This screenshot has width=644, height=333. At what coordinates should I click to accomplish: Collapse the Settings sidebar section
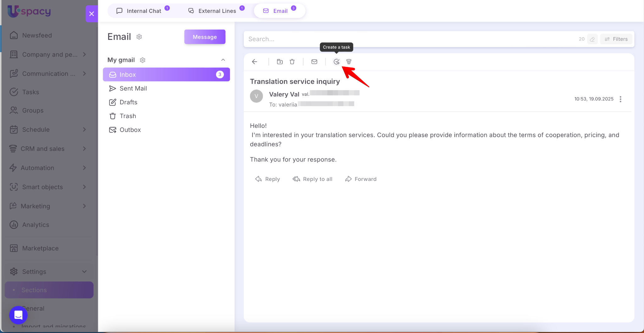[x=84, y=271]
